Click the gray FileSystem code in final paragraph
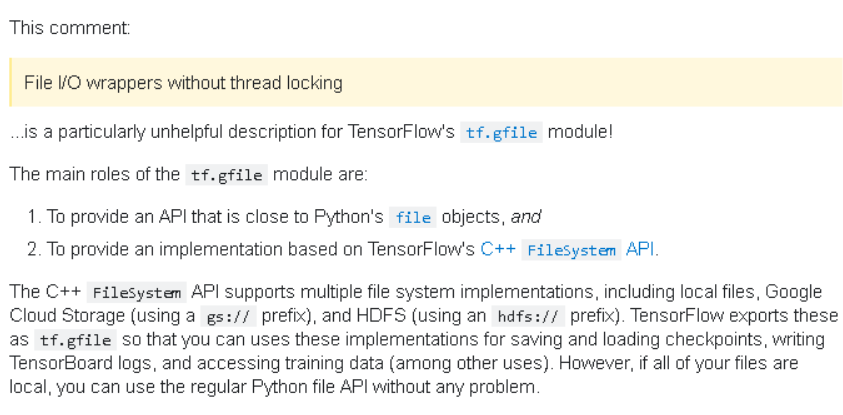The width and height of the screenshot is (843, 415). pos(137,293)
